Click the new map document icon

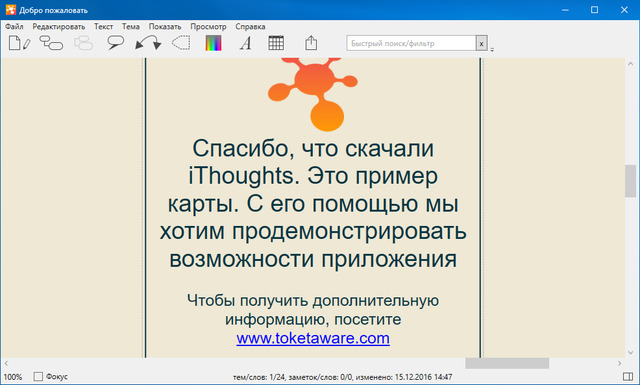tap(20, 43)
